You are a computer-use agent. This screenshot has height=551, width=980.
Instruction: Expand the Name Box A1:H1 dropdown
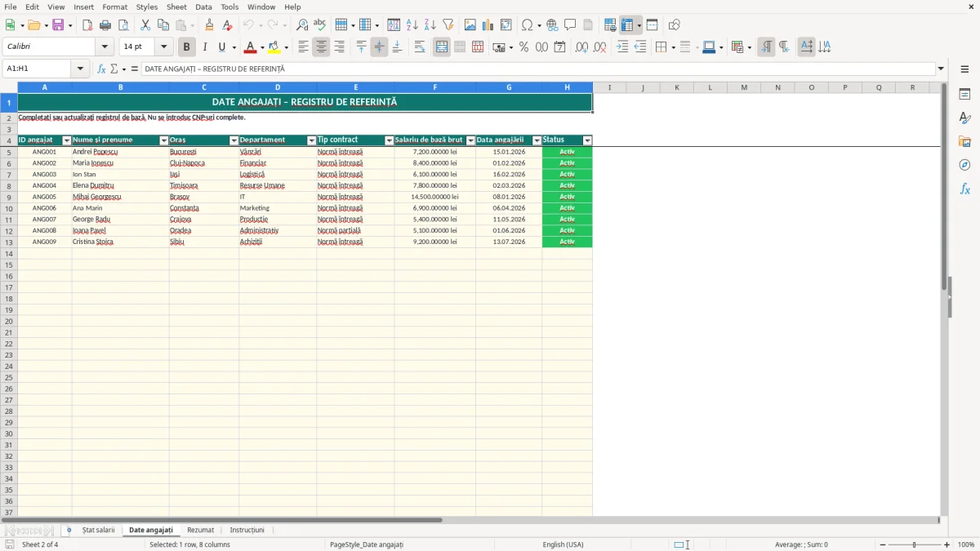click(x=80, y=69)
